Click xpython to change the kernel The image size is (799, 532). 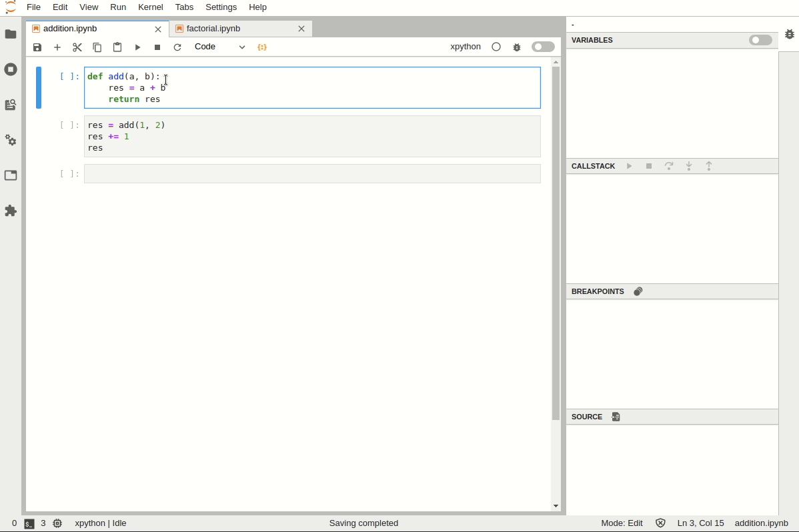click(x=465, y=47)
